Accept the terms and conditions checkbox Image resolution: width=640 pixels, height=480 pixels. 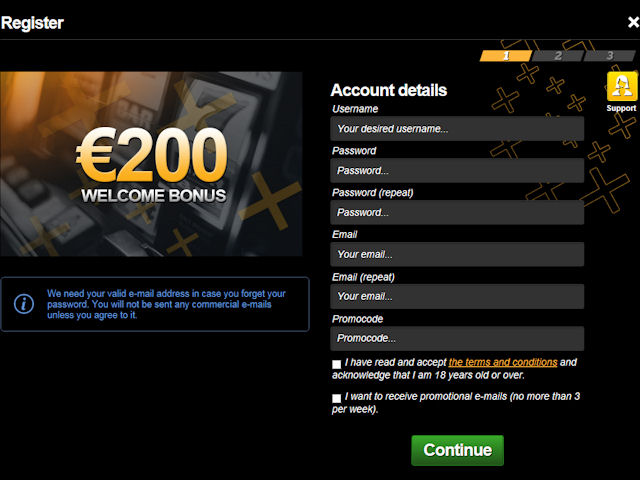tap(336, 364)
